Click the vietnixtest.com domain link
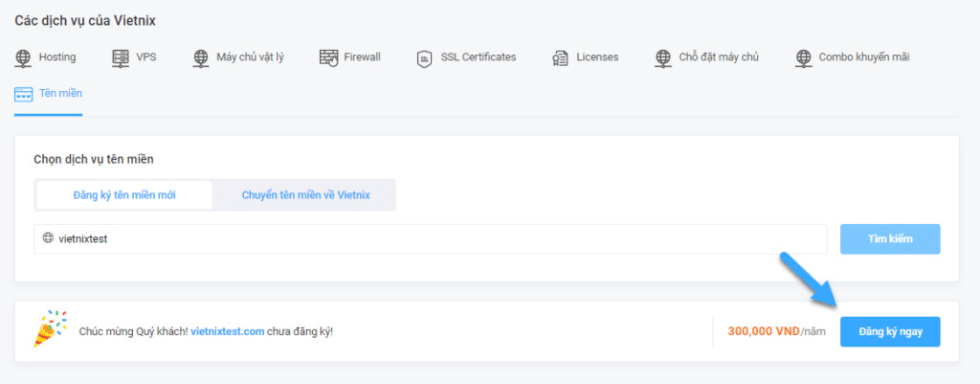 228,331
